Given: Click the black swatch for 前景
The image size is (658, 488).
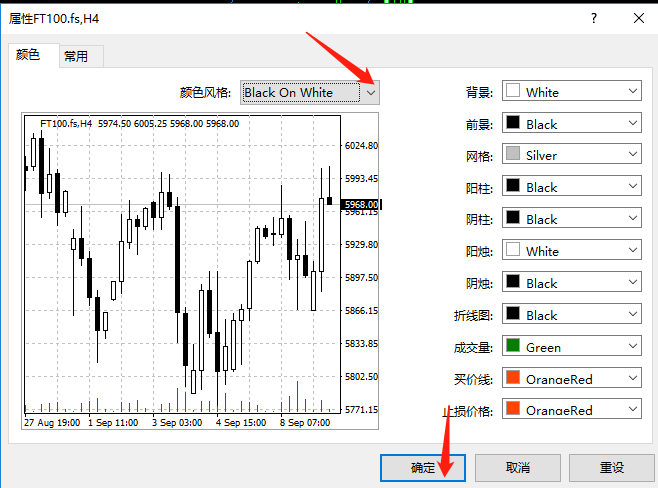Looking at the screenshot, I should click(513, 122).
